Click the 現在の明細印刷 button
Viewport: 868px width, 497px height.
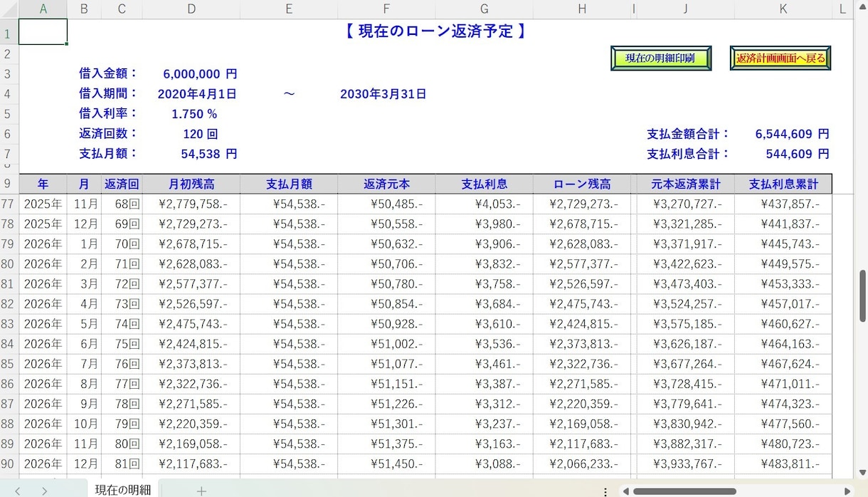661,58
